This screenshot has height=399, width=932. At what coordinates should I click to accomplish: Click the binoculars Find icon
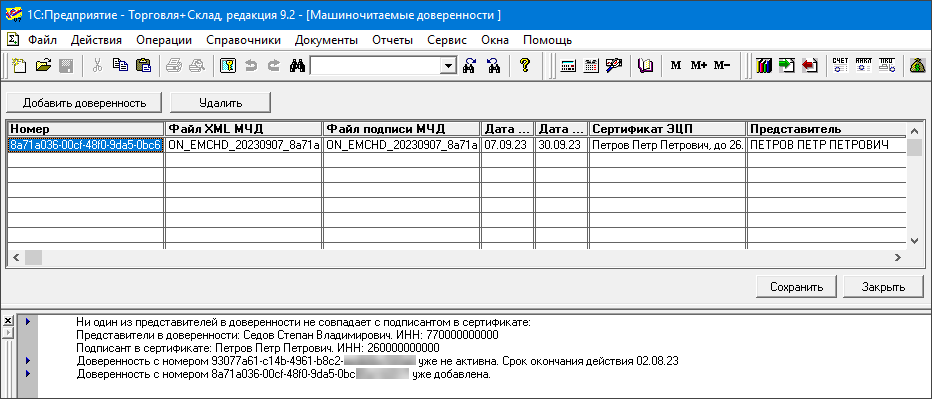point(297,65)
